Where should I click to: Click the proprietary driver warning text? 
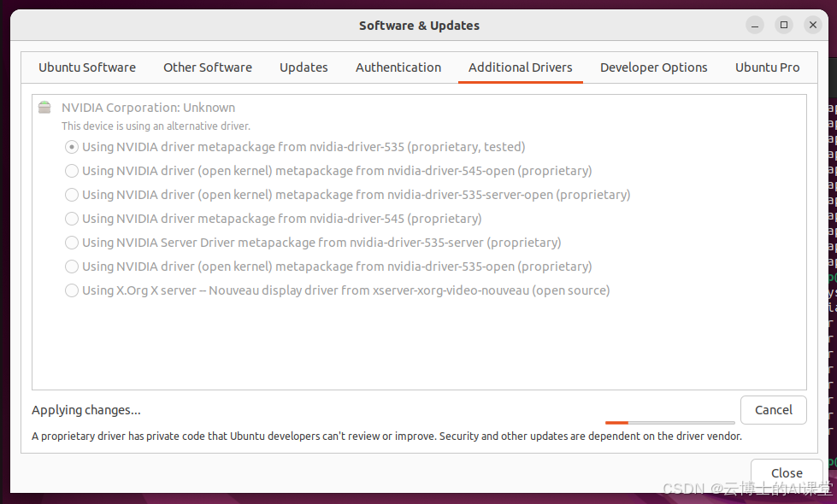click(386, 437)
